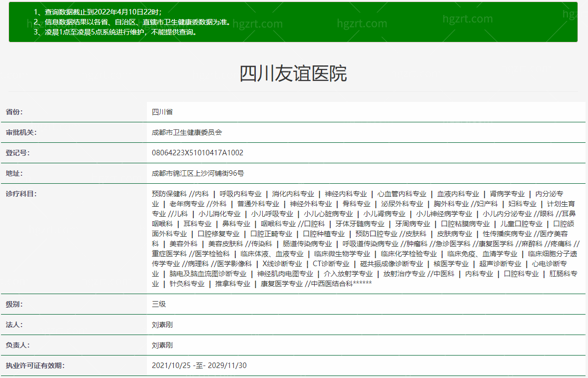Click the hospital title 四川友谊医院
Image resolution: width=588 pixels, height=378 pixels.
coord(293,73)
